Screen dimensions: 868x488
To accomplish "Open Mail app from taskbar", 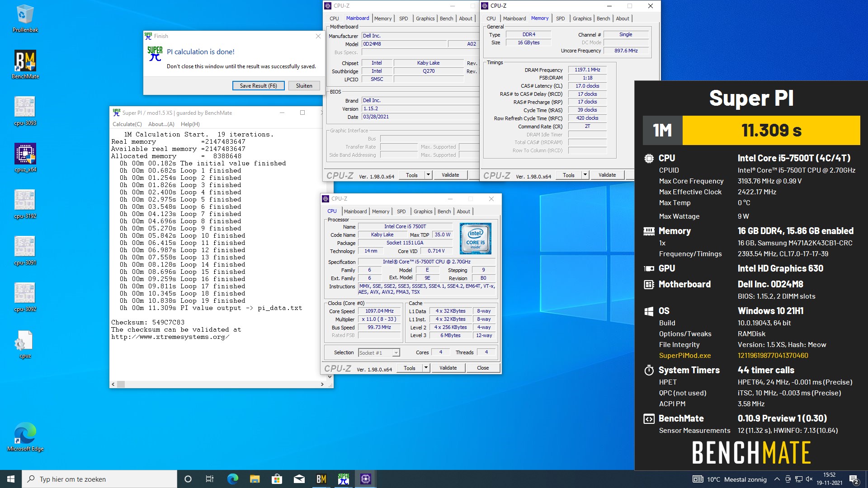I will tap(299, 479).
